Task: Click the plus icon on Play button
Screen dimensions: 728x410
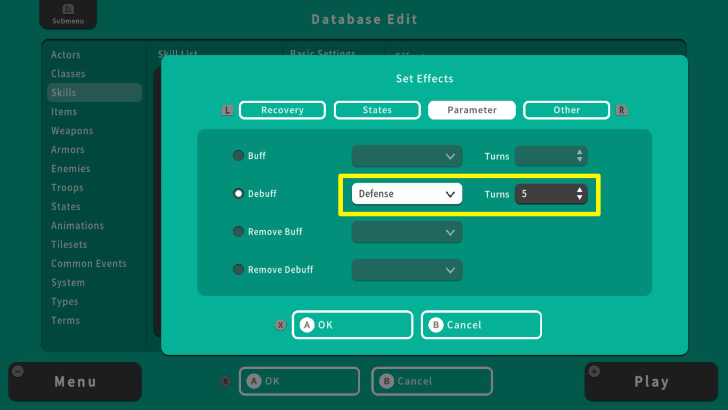Action: 594,371
